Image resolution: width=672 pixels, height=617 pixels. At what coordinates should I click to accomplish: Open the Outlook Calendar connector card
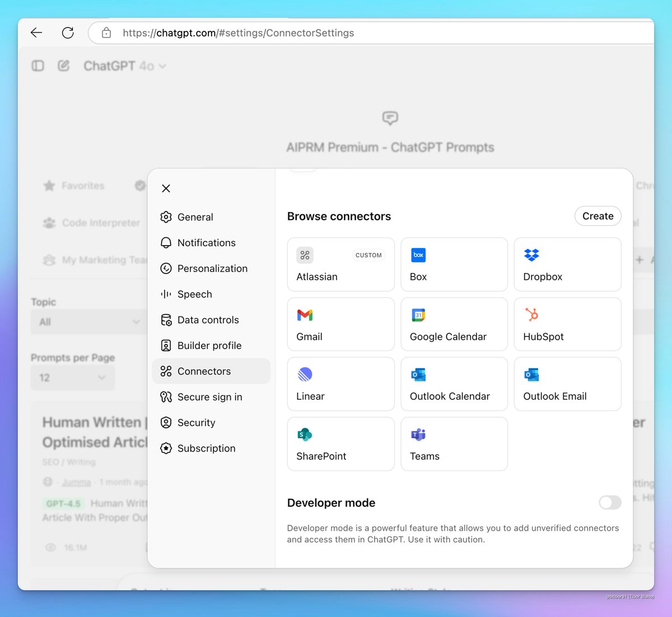pyautogui.click(x=454, y=384)
